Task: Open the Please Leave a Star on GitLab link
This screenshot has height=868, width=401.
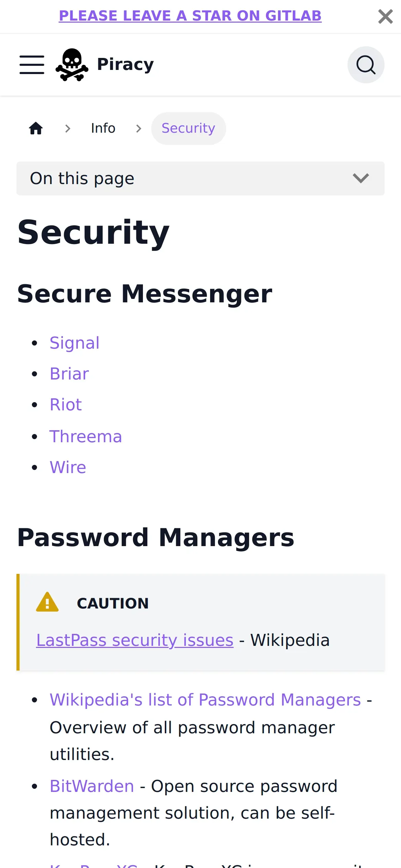Action: (x=190, y=16)
